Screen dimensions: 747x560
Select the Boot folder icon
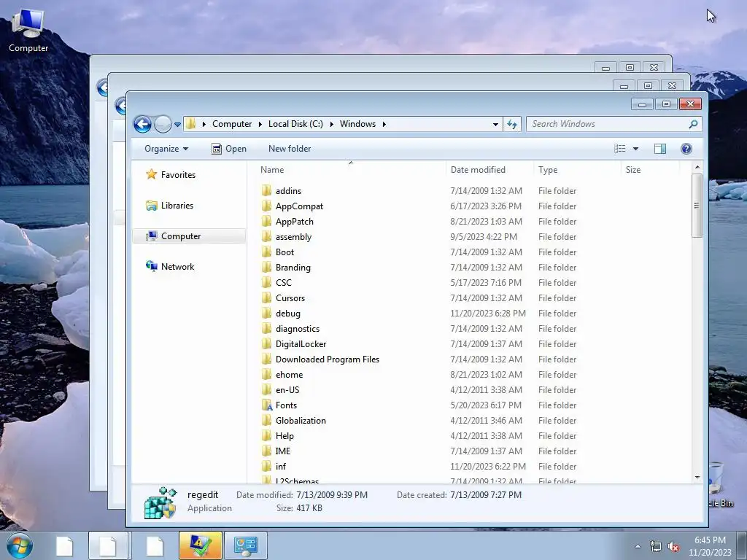(x=267, y=252)
